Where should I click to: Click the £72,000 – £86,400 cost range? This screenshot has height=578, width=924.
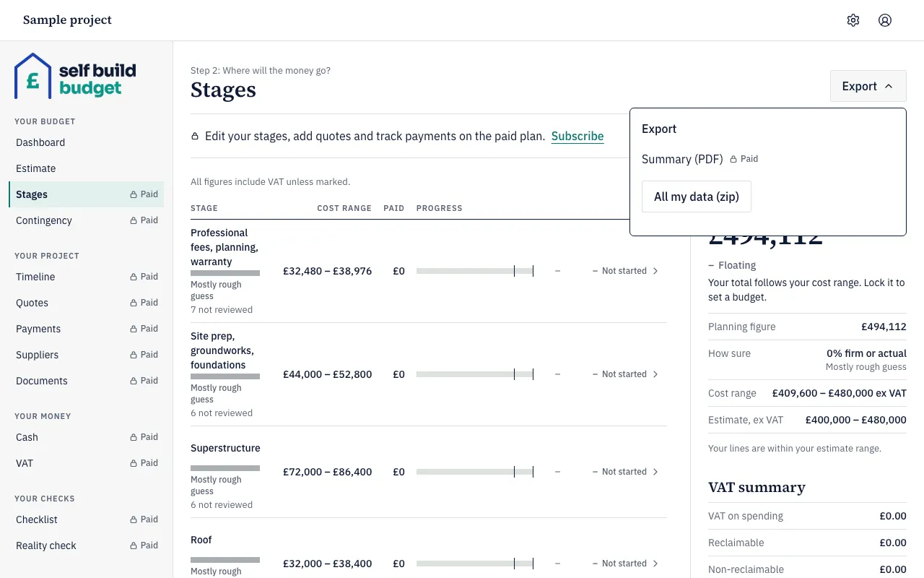tap(328, 472)
